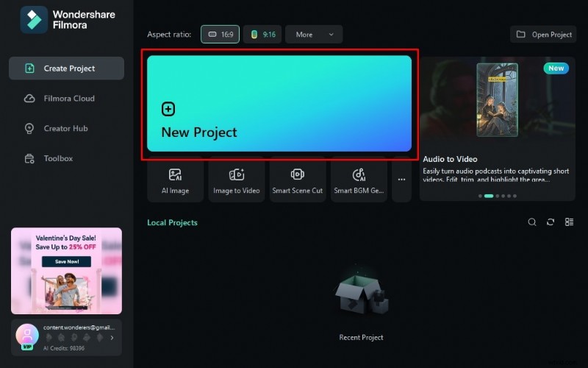The width and height of the screenshot is (588, 368).
Task: Select the 9:16 aspect ratio
Action: [x=262, y=35]
